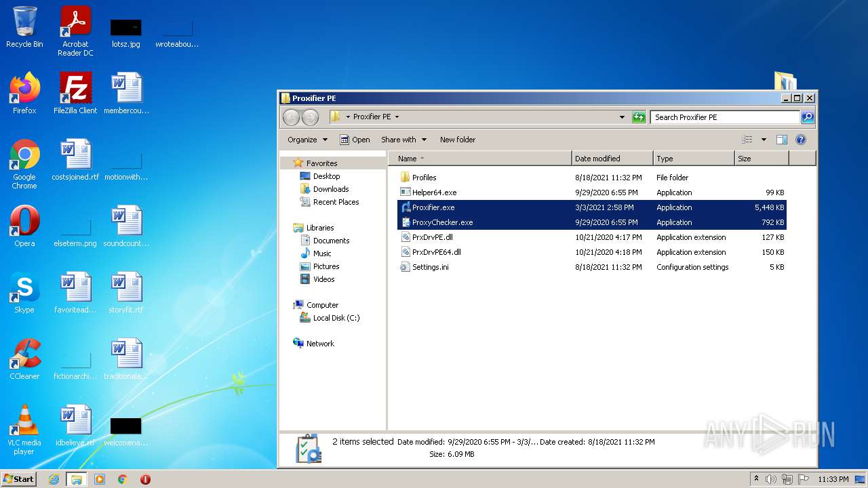Click the search magnifier button

[x=807, y=117]
